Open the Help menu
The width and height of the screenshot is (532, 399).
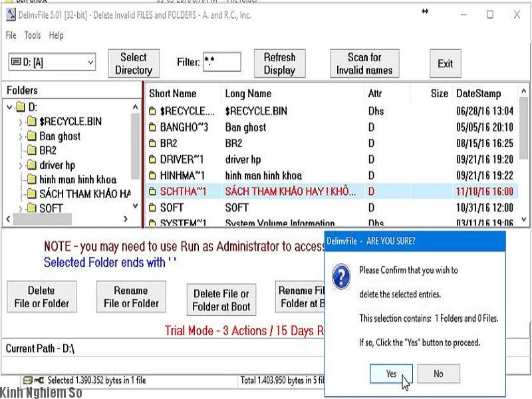pos(57,35)
